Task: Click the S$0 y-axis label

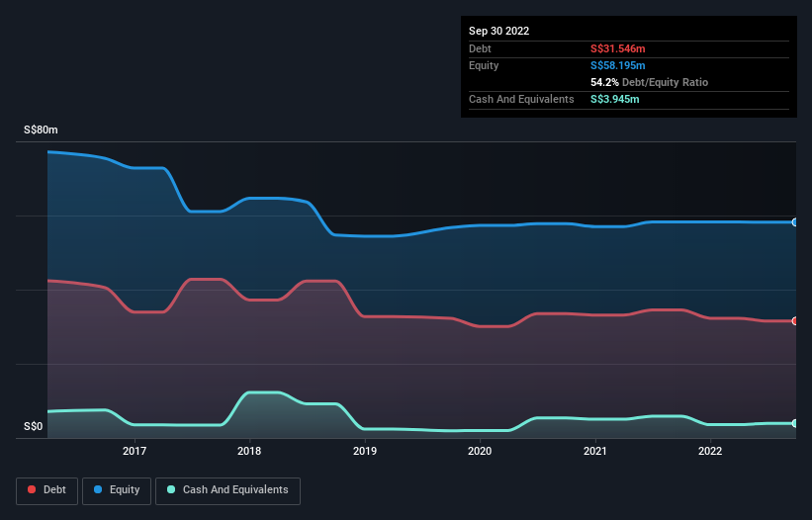Action: click(x=34, y=427)
